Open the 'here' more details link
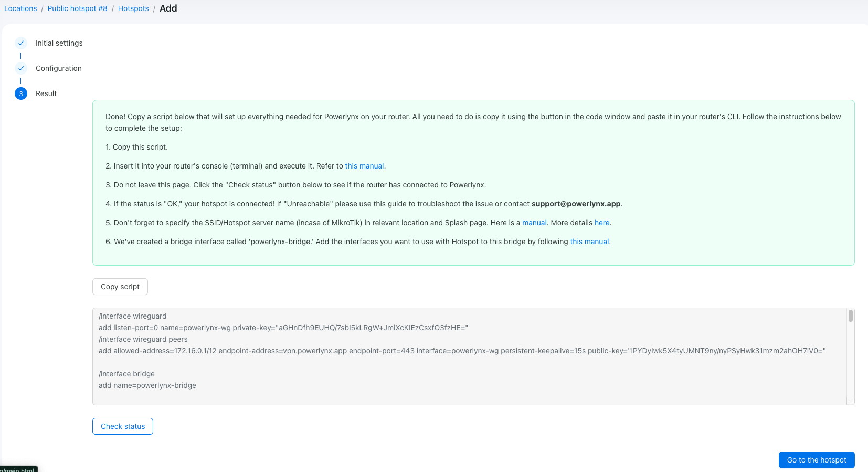Viewport: 868px width, 472px height. 602,223
